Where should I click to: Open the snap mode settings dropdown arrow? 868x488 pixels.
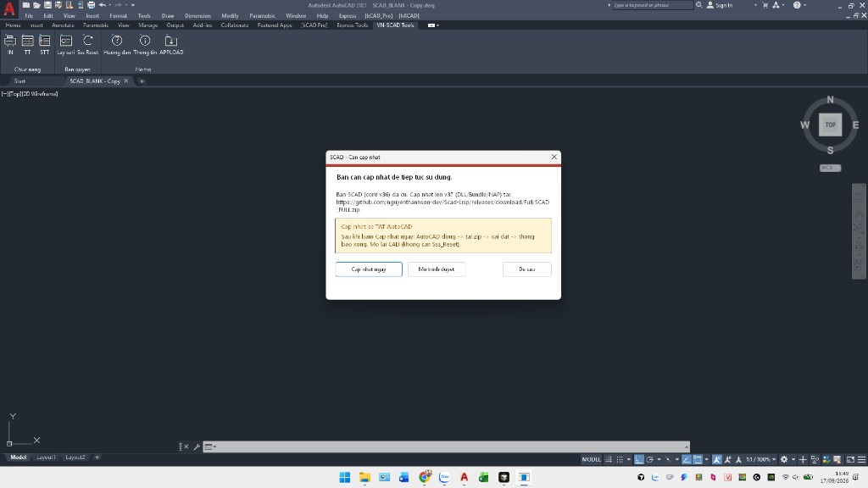click(629, 459)
